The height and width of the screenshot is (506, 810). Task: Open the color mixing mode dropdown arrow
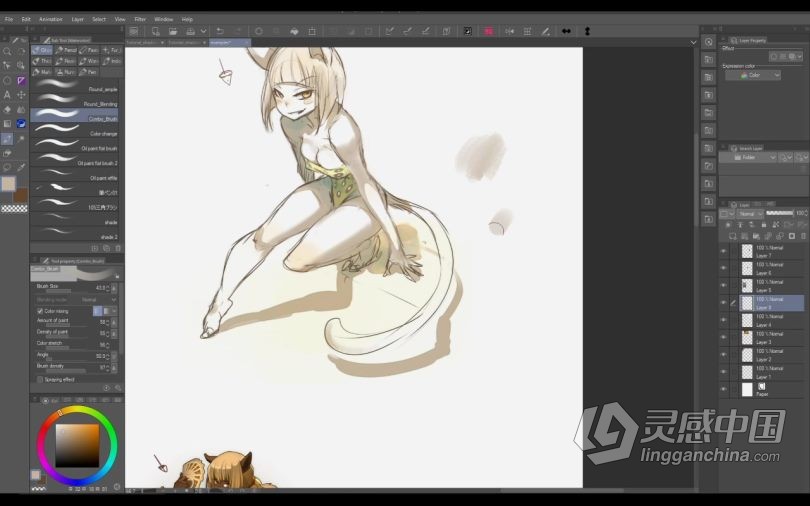114,311
